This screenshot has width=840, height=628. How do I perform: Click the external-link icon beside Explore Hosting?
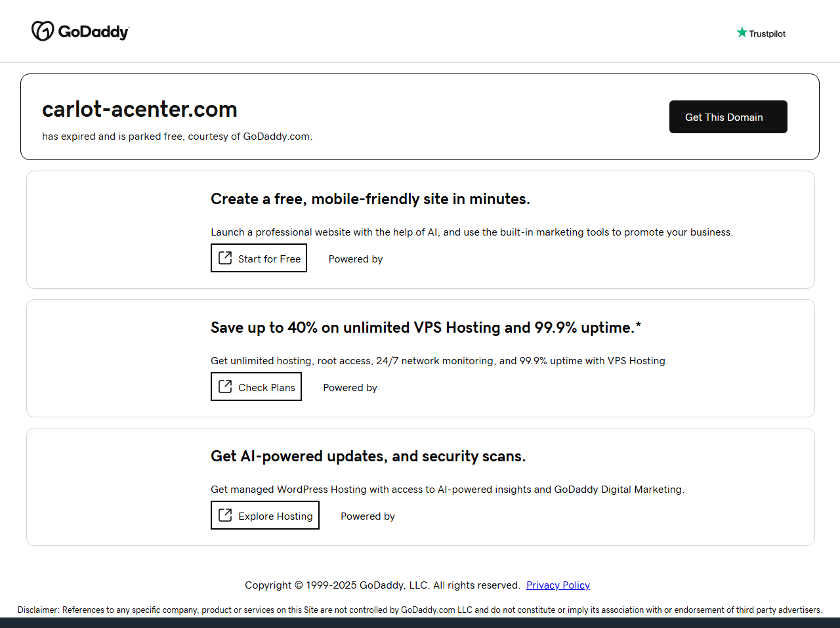pos(225,515)
